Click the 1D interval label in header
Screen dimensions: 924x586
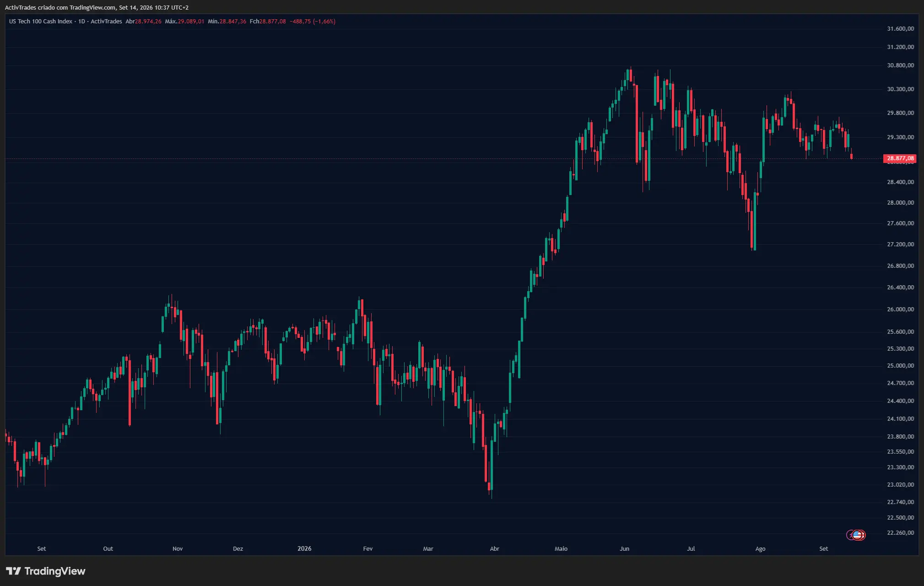coord(82,22)
